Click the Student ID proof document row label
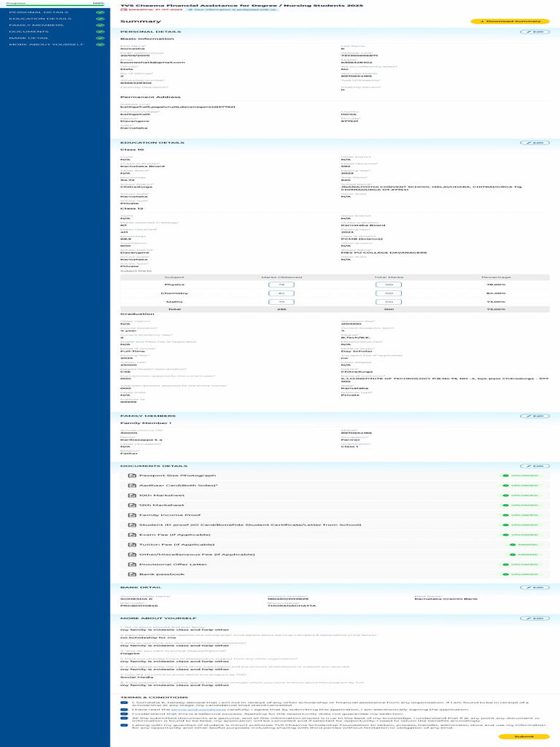The width and height of the screenshot is (560, 747). (250, 525)
